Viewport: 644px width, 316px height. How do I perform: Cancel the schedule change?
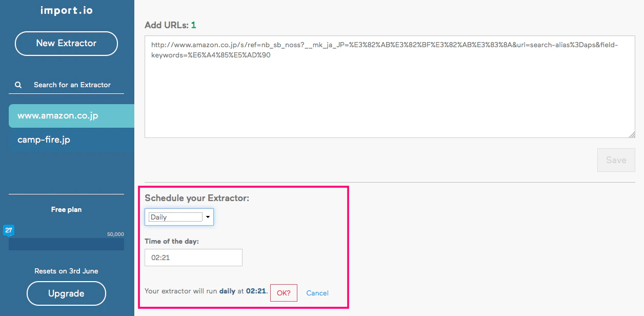317,293
